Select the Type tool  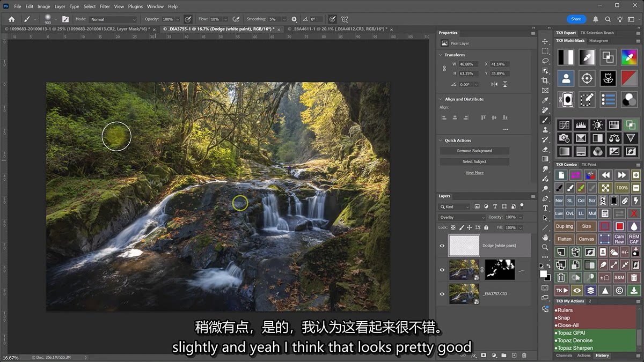(x=545, y=208)
